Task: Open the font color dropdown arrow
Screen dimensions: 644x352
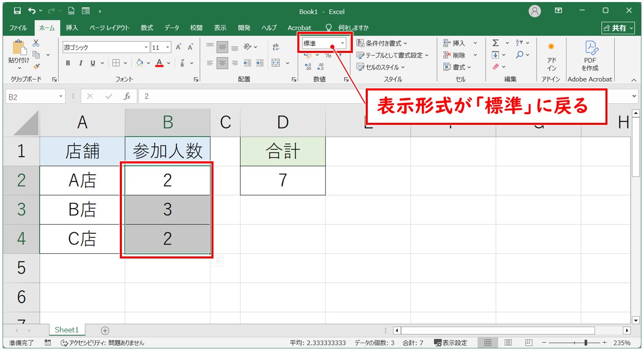Action: coord(169,63)
